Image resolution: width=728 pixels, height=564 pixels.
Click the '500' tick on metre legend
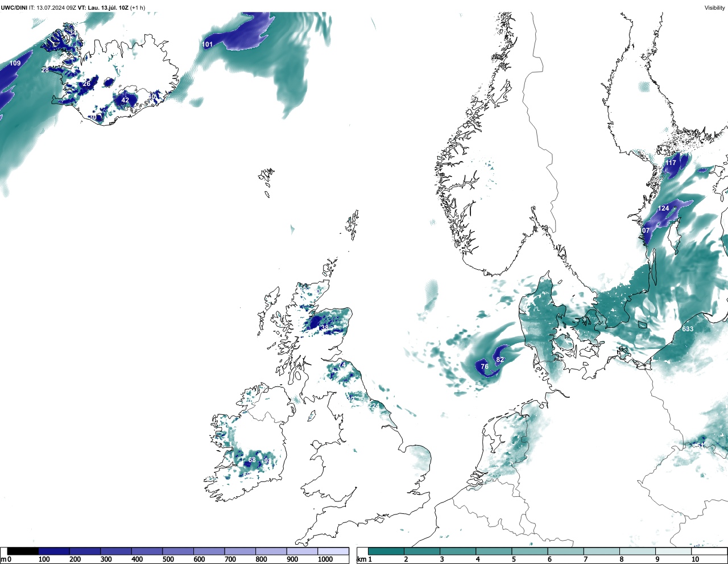coord(168,559)
